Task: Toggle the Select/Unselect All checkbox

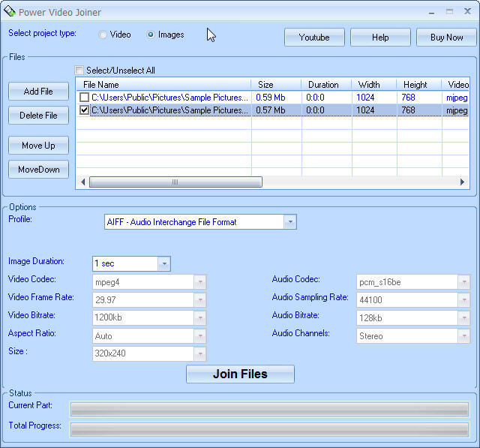Action: click(79, 71)
